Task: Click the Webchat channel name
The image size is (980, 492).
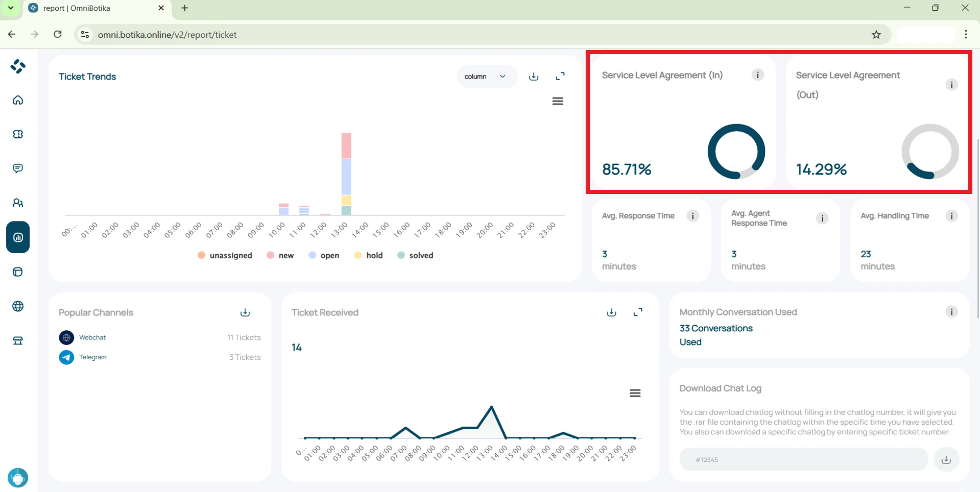Action: coord(92,337)
